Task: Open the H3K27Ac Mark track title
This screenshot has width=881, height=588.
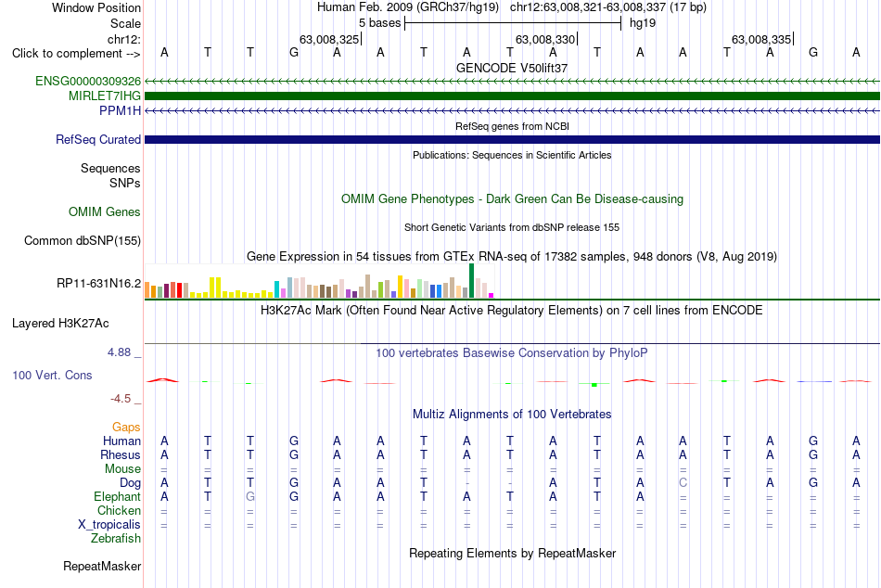Action: click(x=512, y=311)
